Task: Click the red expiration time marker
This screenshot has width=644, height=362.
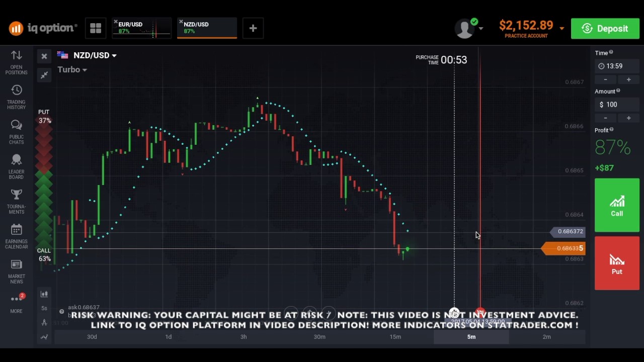Action: pyautogui.click(x=480, y=313)
